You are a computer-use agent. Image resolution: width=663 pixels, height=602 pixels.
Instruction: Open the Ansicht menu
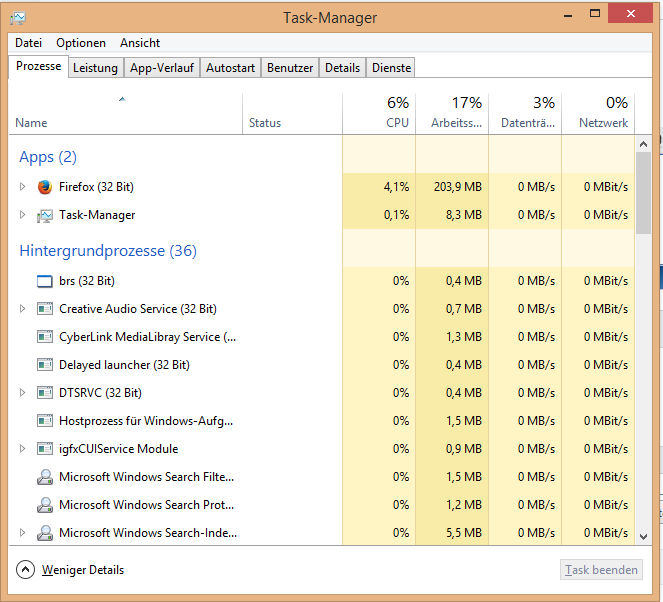(140, 43)
